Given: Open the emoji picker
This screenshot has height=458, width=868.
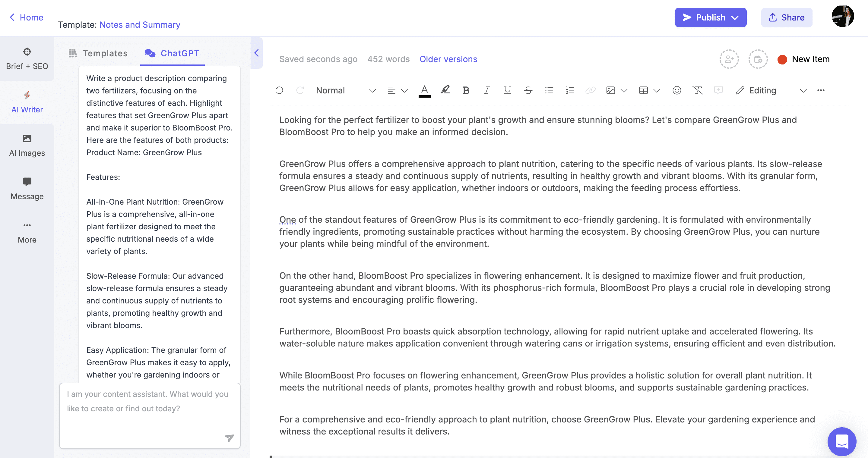Looking at the screenshot, I should coord(676,90).
